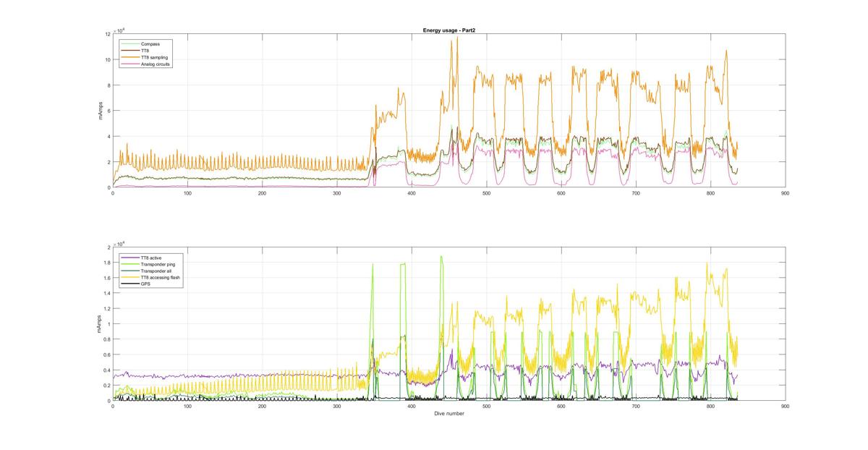
Task: Click the 'Dive number' x-axis label
Action: point(449,414)
